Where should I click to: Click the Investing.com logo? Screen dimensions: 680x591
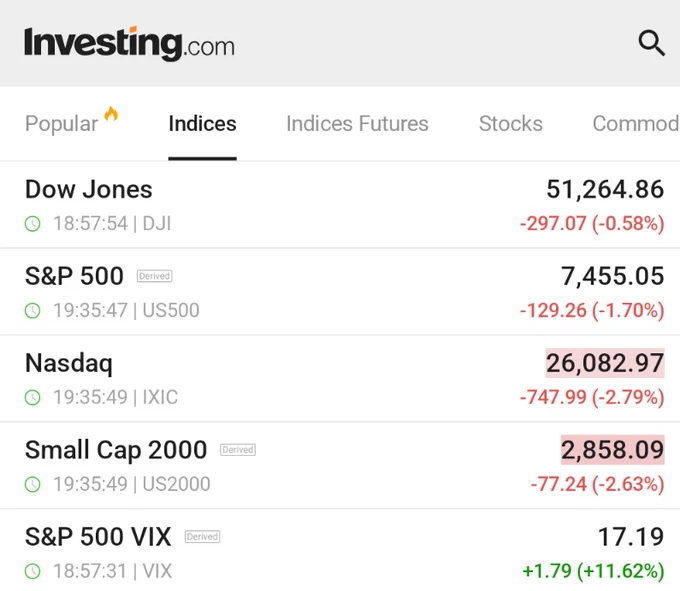pos(129,43)
